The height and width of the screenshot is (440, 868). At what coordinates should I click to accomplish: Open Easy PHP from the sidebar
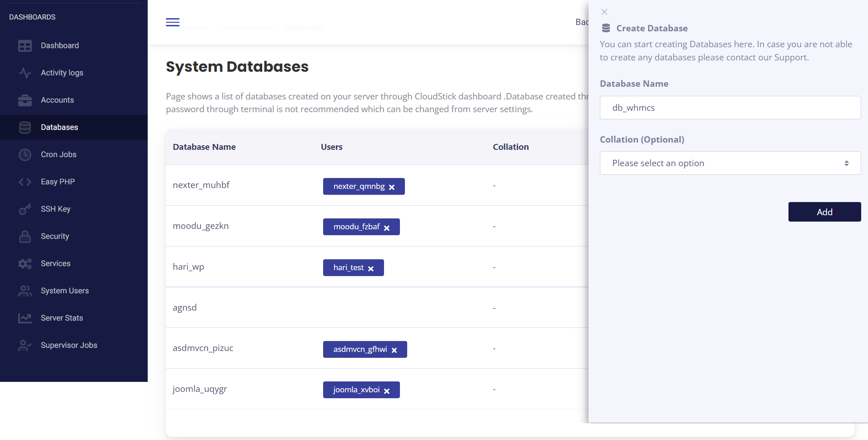[58, 182]
